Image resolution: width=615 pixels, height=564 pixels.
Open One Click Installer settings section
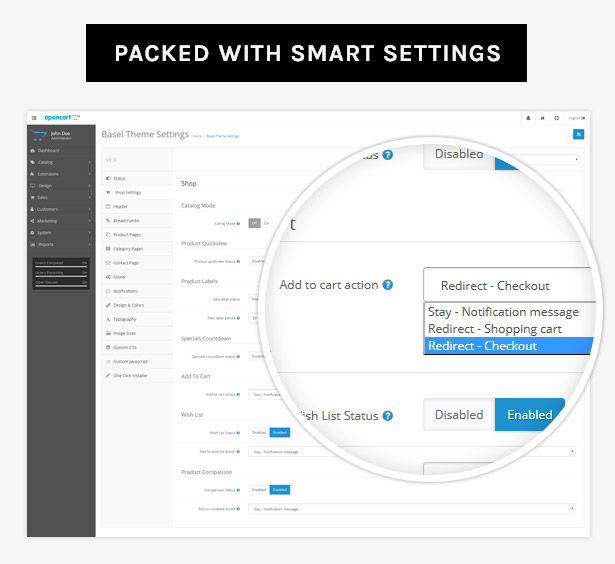pos(137,376)
